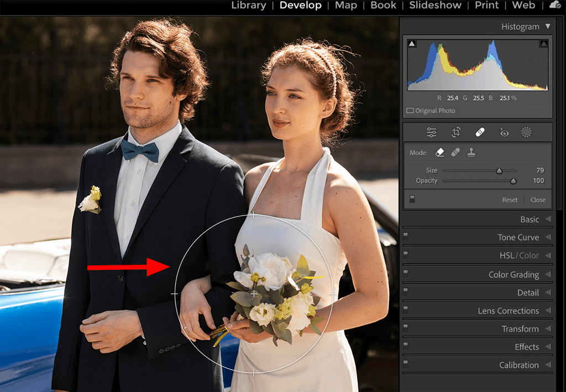Switch to the Web module
566x392 pixels.
(x=523, y=5)
